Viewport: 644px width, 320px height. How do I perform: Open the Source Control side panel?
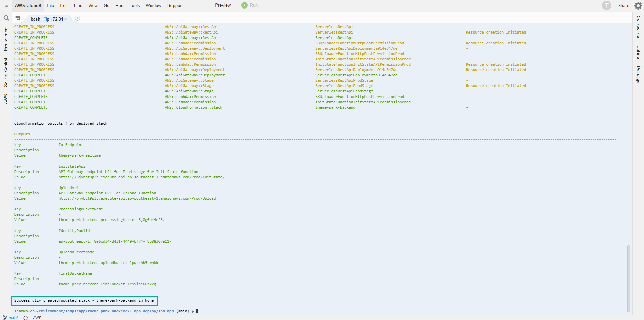coord(6,72)
